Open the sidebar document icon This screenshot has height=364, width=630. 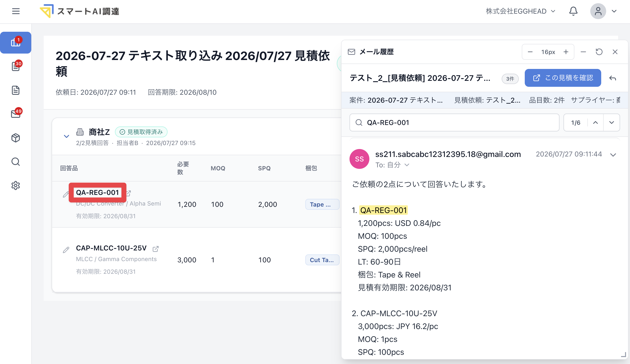click(x=16, y=90)
